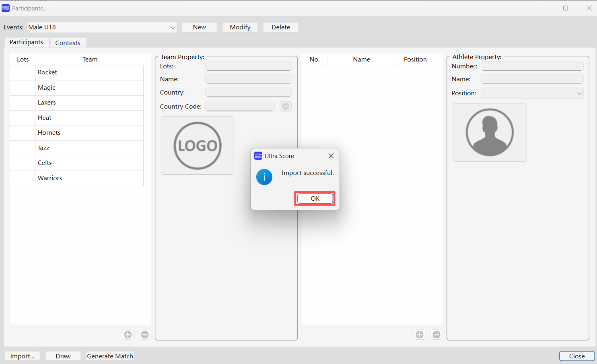Screen dimensions: 597x364
Task: Click the team LOGO placeholder image
Action: (x=198, y=146)
